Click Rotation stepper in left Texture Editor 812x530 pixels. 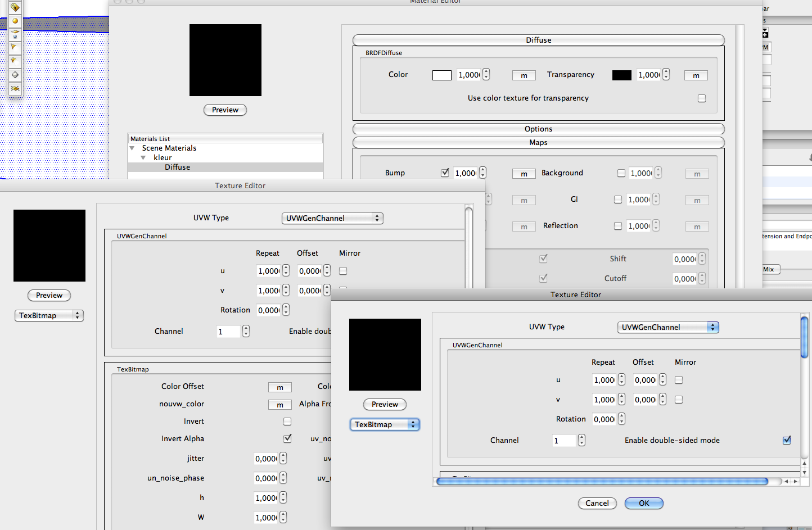(x=286, y=310)
